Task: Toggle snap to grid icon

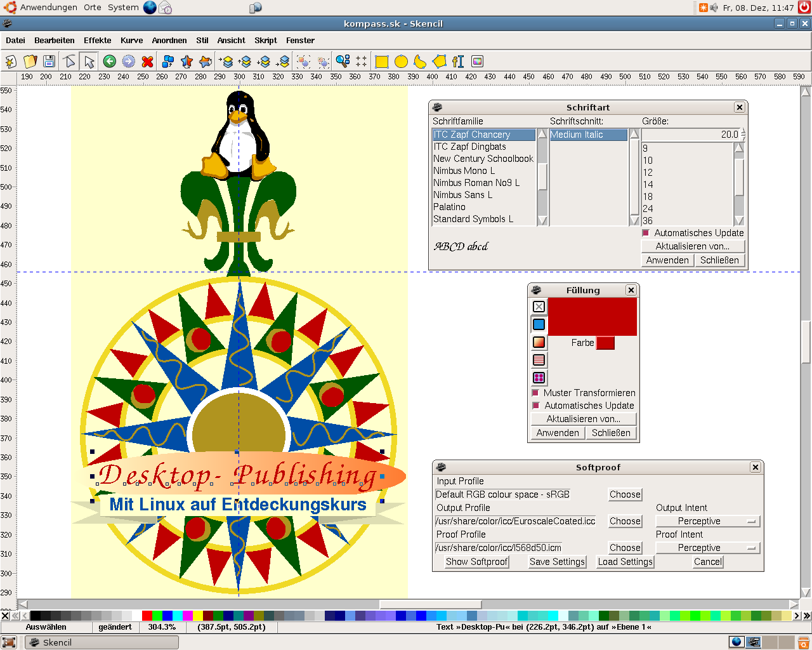Action: tap(362, 61)
